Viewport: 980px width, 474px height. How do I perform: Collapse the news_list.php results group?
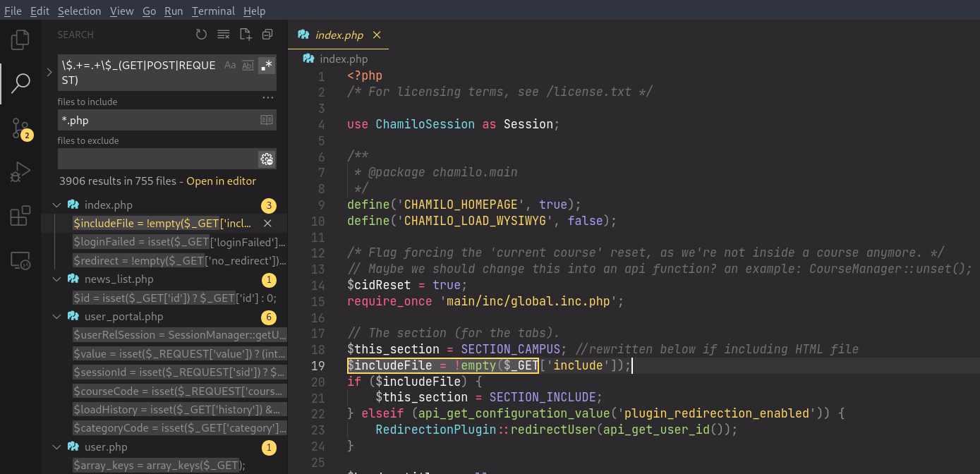57,279
